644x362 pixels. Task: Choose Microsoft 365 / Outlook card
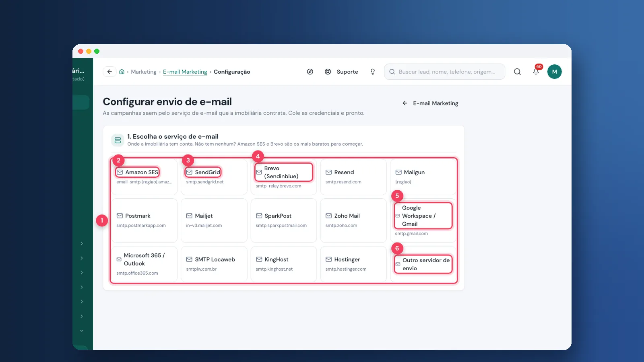pyautogui.click(x=144, y=264)
